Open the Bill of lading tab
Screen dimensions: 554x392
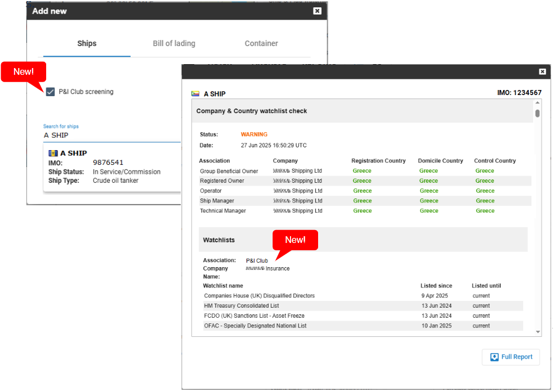tap(174, 43)
